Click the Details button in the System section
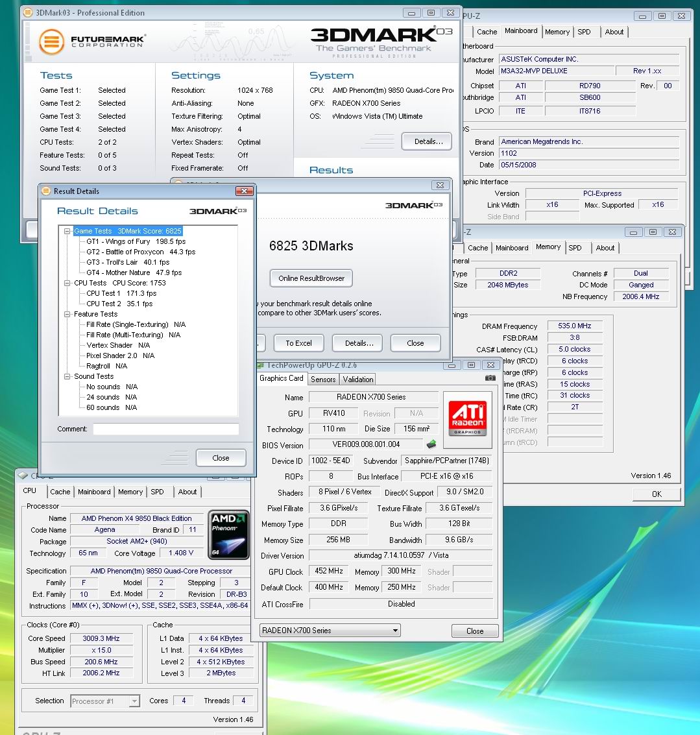 coord(427,141)
